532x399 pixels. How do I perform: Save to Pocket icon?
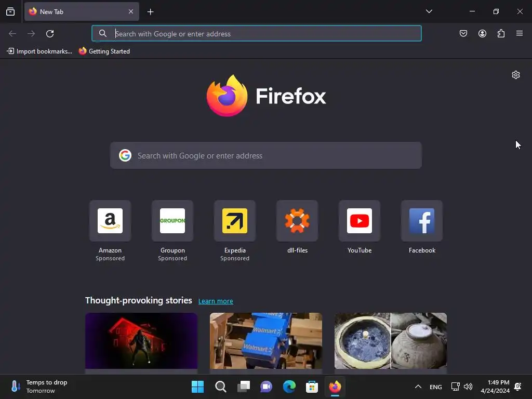(463, 33)
